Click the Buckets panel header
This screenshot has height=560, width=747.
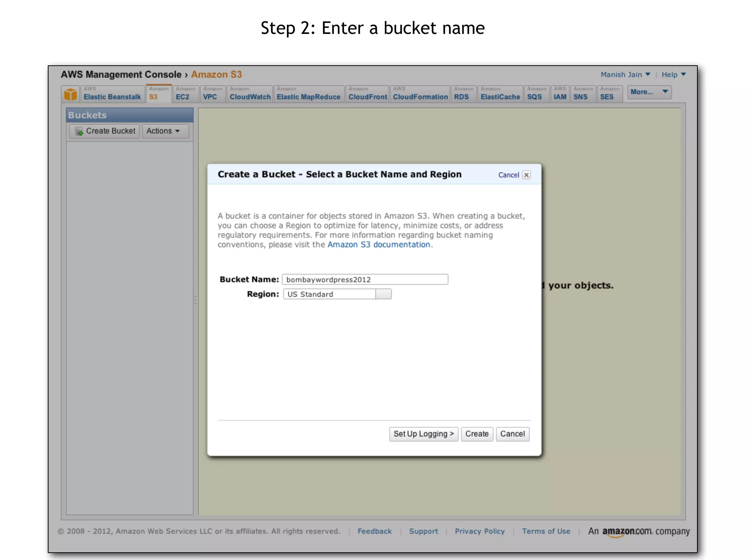[129, 115]
